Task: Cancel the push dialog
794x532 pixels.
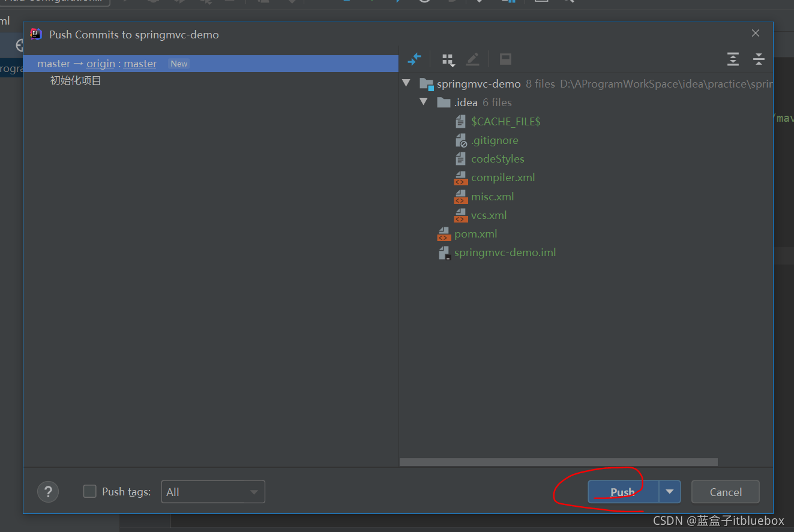Action: [x=726, y=492]
